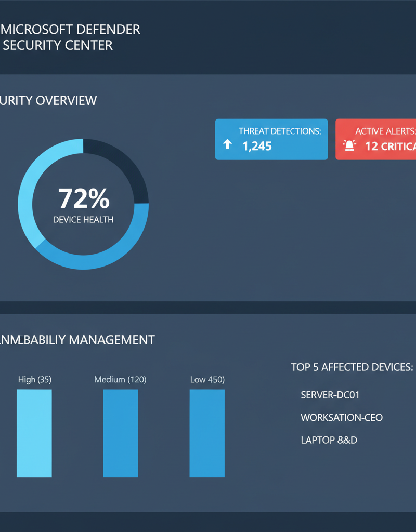Select the Medium (120) vulnerability bar
The image size is (416, 532).
click(x=121, y=433)
